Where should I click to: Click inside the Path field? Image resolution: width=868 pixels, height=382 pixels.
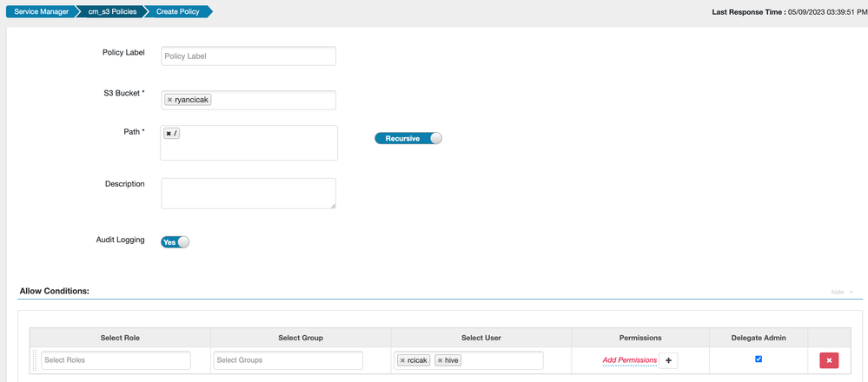[248, 142]
